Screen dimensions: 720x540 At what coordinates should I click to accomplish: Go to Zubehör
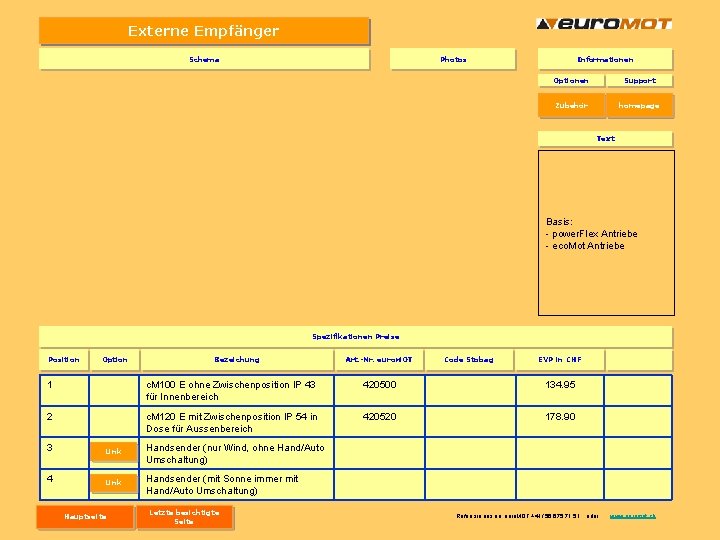pos(572,106)
